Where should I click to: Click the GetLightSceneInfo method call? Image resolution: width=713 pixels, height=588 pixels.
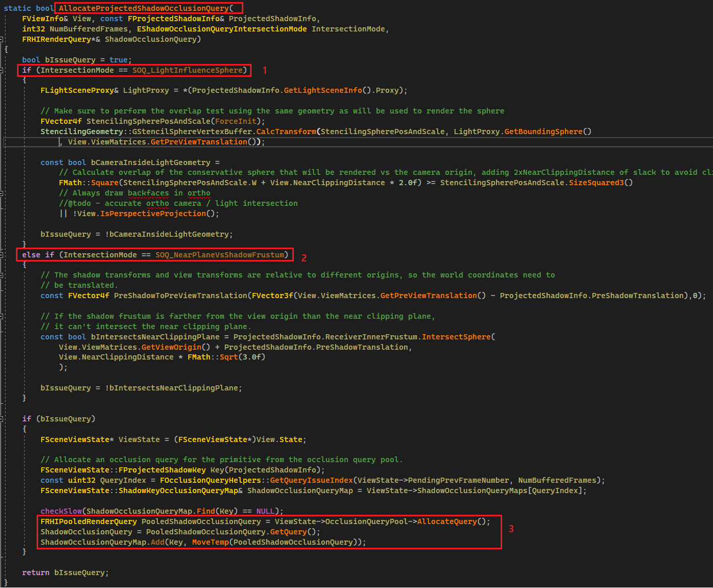[x=323, y=90]
